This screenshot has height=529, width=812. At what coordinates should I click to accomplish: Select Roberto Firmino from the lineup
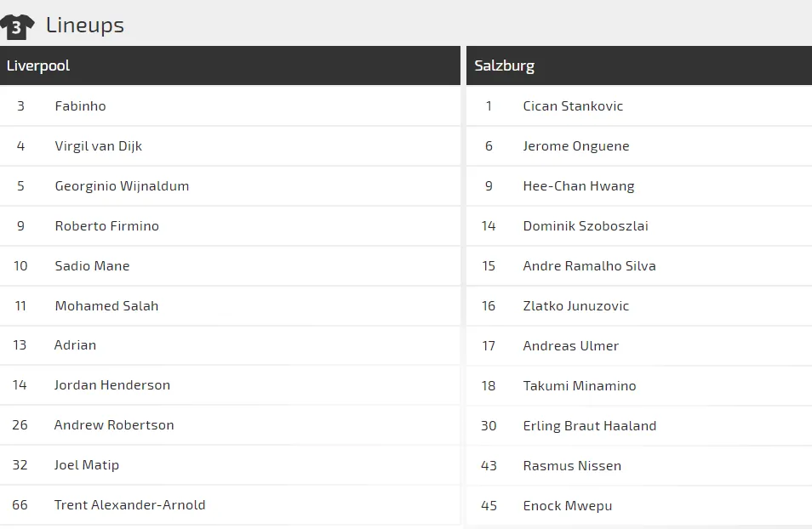(106, 226)
